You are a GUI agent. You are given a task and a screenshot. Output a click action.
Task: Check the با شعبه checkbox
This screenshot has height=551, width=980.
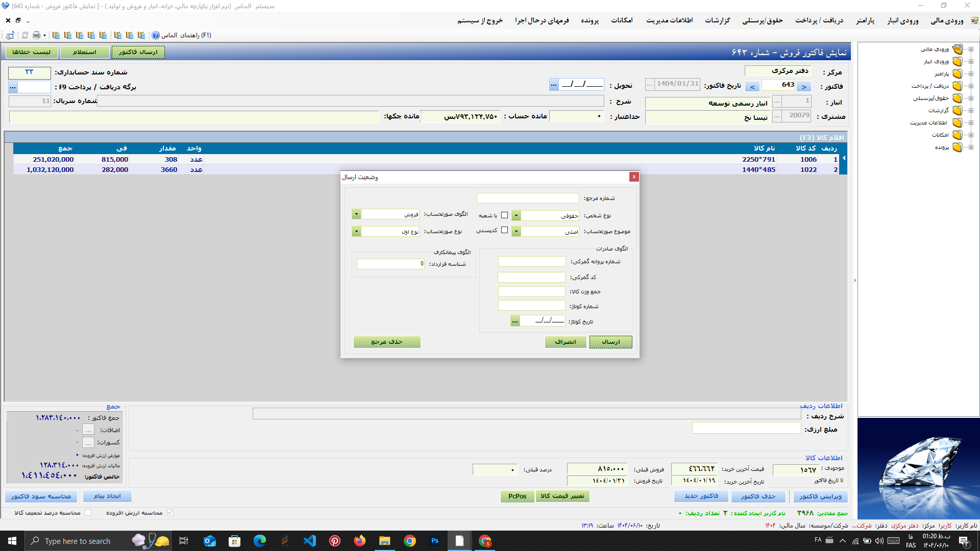pos(504,215)
